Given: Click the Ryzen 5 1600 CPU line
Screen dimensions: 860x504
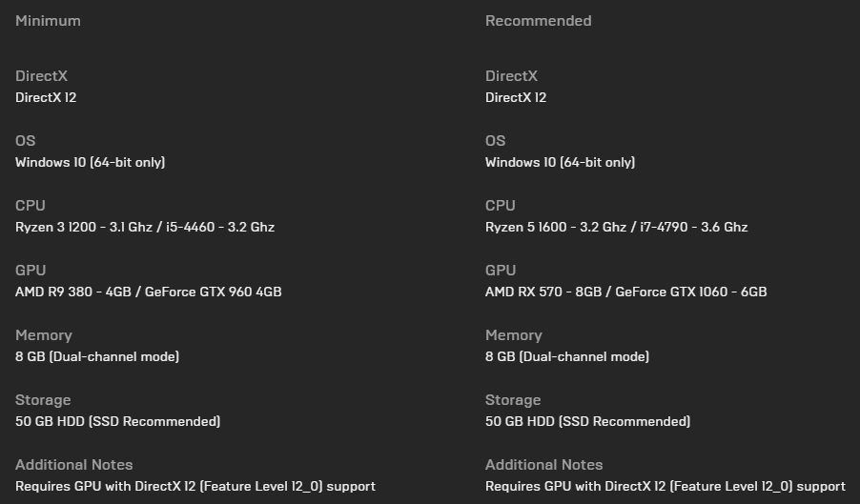Looking at the screenshot, I should pos(616,227).
